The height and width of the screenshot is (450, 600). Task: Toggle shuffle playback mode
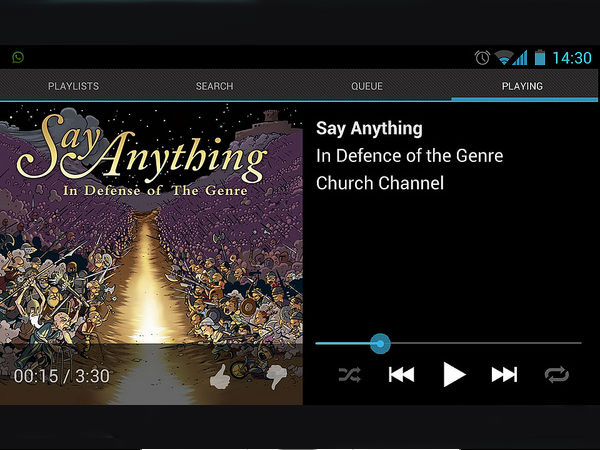coord(349,375)
